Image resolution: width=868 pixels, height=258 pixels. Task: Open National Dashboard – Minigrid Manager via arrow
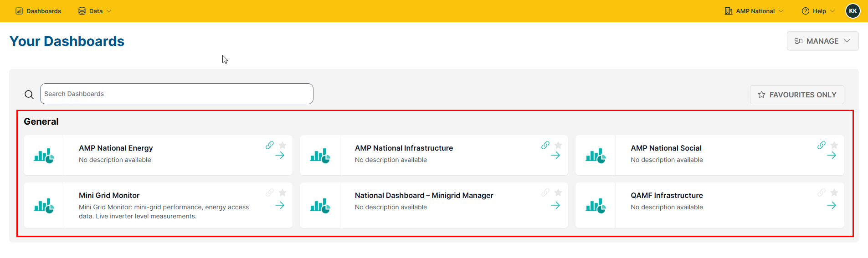[x=555, y=206]
